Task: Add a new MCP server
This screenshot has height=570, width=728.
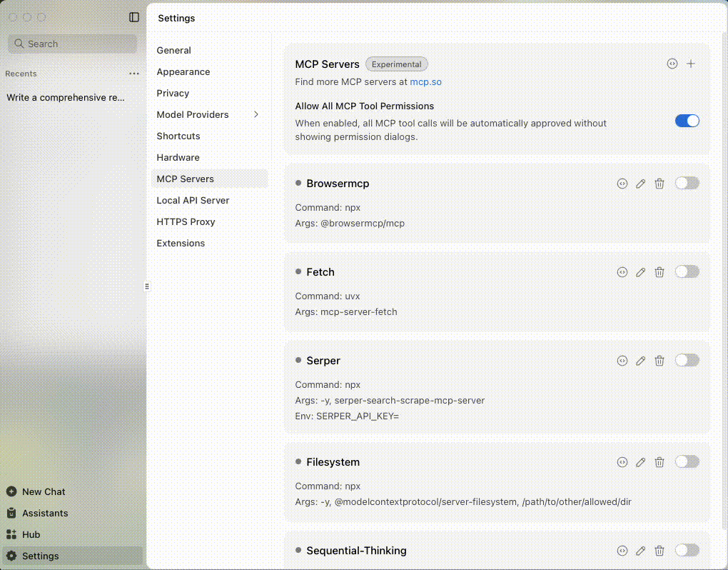Action: [x=690, y=64]
